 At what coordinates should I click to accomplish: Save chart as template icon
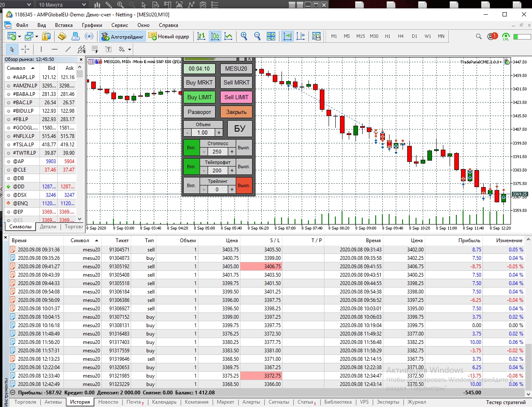pos(316,37)
